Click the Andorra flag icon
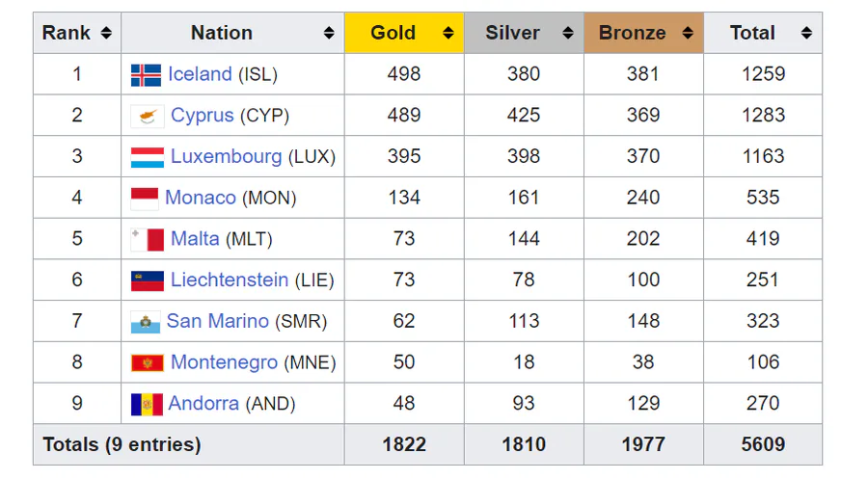This screenshot has height=480, width=868. [147, 404]
